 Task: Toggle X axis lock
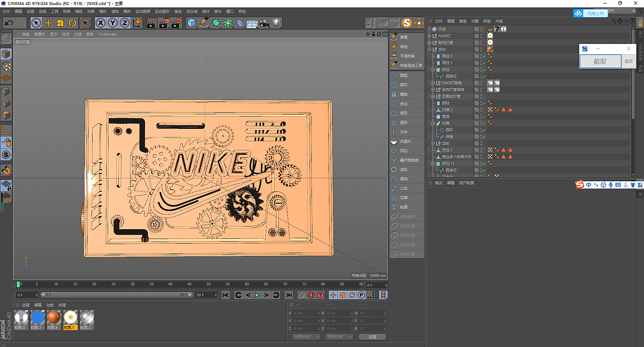[x=101, y=23]
